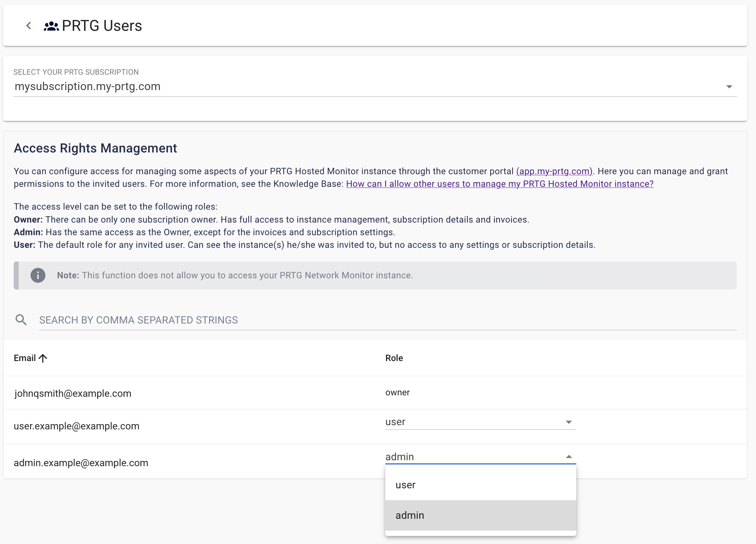Click the user.example@example.com email cell
Screen dimensions: 756x544
click(76, 426)
